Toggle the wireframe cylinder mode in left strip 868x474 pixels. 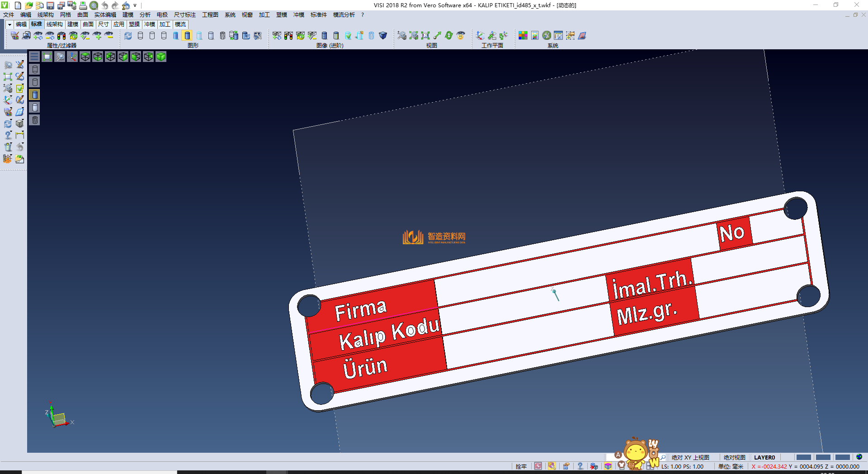pos(35,69)
